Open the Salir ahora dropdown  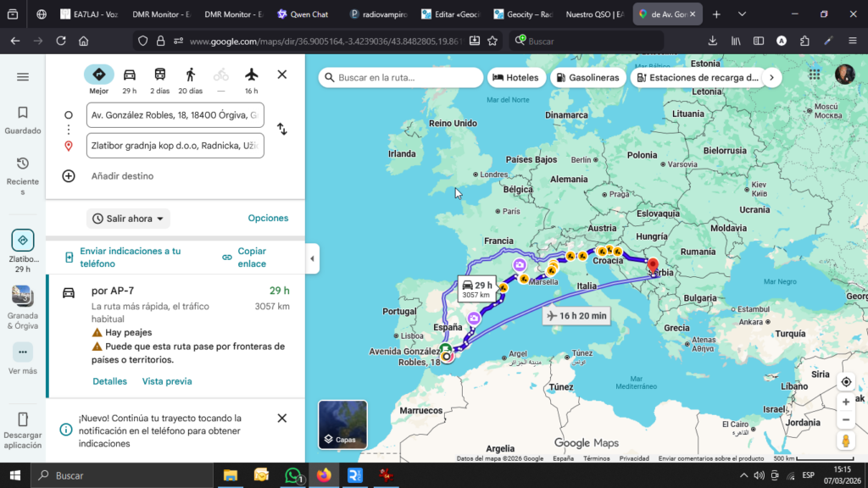[x=128, y=219]
